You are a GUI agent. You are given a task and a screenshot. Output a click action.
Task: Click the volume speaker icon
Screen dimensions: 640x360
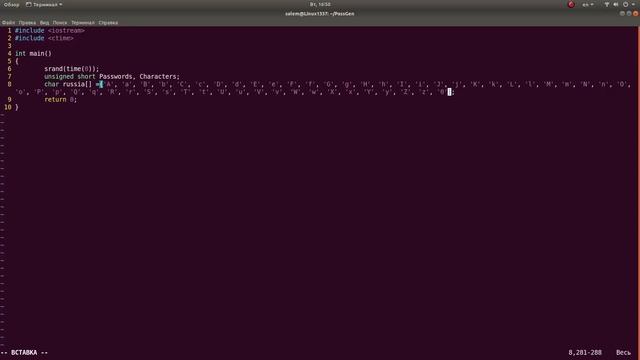[x=616, y=4]
